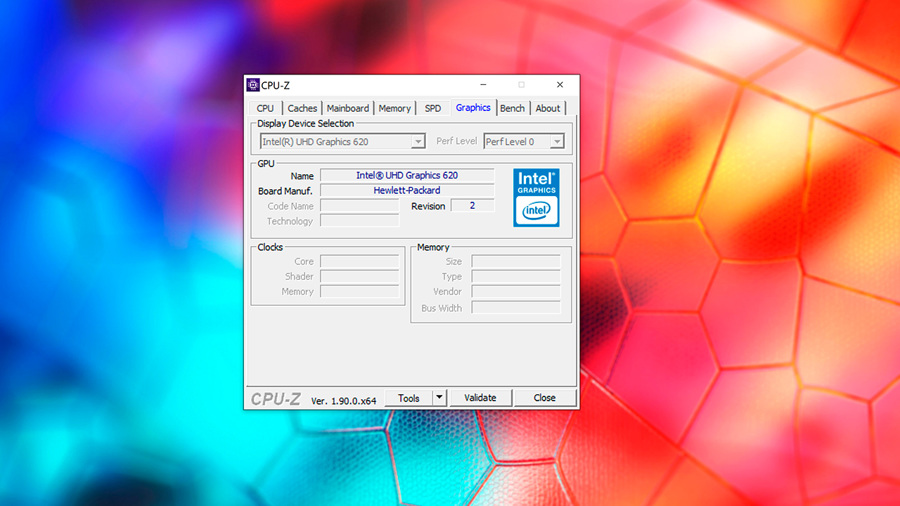Expand the Tools dropdown arrow
Screen dimensions: 900x506
click(x=439, y=398)
